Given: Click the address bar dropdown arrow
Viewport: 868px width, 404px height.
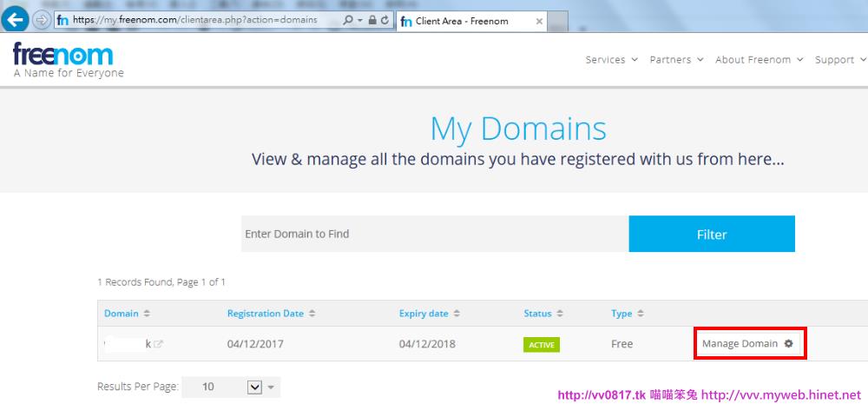Looking at the screenshot, I should [x=360, y=20].
